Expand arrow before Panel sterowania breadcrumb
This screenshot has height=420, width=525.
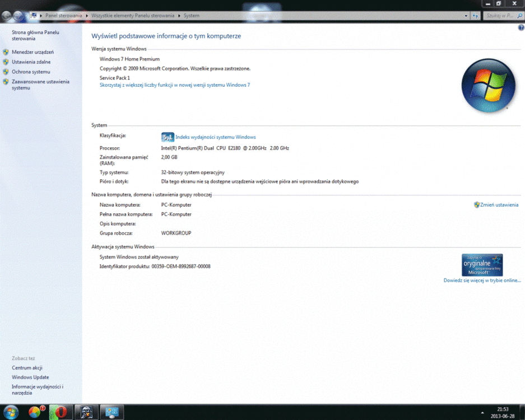(41, 16)
